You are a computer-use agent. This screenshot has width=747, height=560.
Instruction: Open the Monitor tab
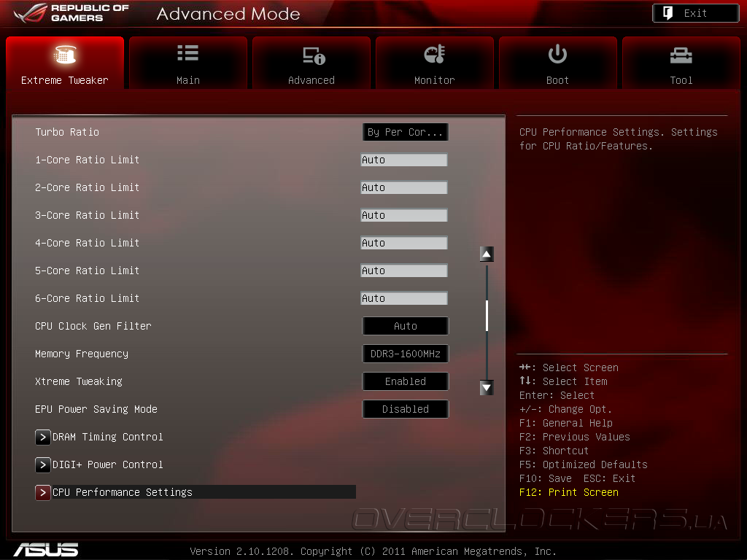point(435,63)
